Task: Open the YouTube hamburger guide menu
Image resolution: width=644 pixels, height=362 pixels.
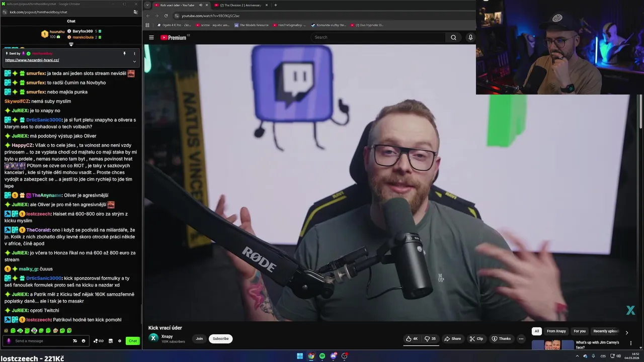Action: pyautogui.click(x=151, y=37)
